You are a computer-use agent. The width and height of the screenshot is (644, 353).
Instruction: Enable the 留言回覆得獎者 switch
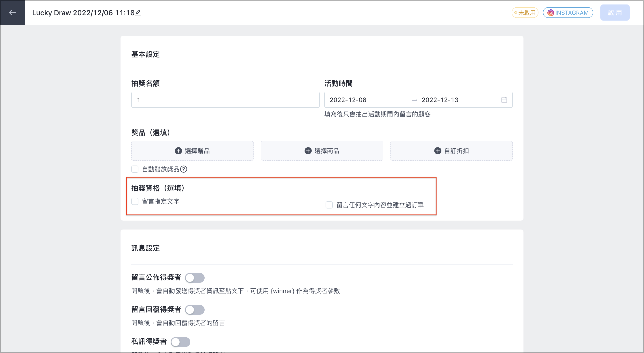point(195,310)
